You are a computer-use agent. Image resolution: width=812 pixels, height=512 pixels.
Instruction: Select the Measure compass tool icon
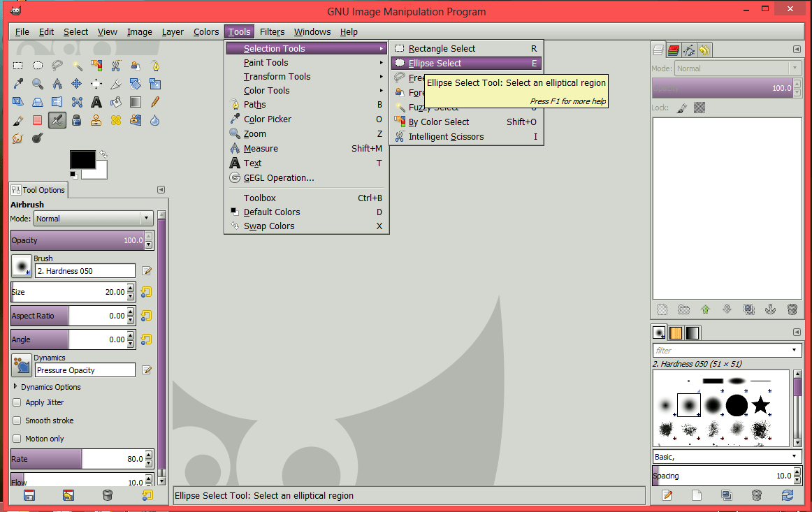click(x=57, y=84)
